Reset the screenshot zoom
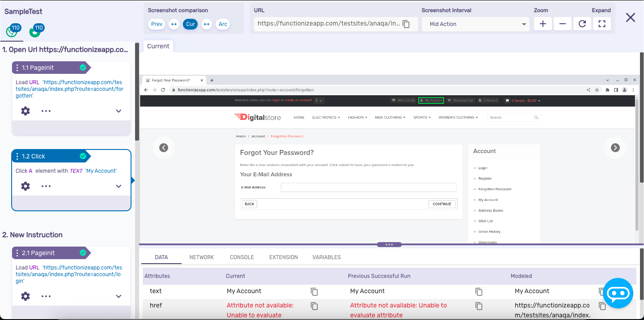 click(582, 24)
